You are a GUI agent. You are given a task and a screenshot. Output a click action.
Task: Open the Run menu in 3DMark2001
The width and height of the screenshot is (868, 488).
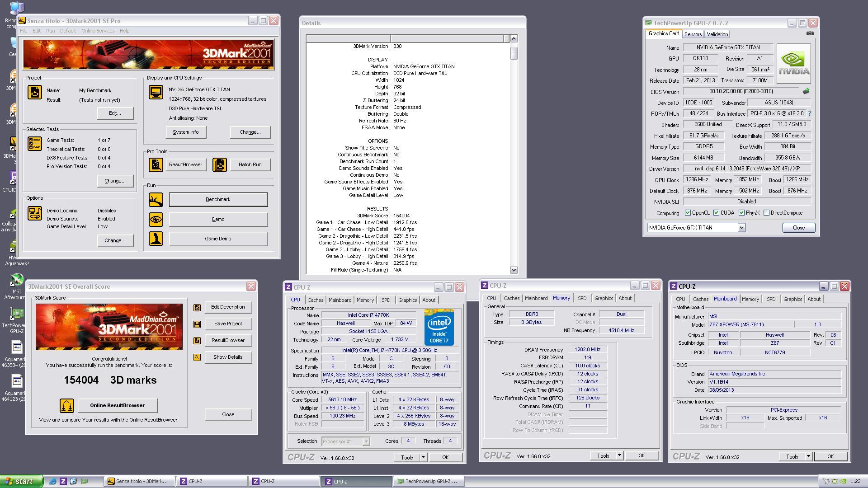pyautogui.click(x=50, y=31)
